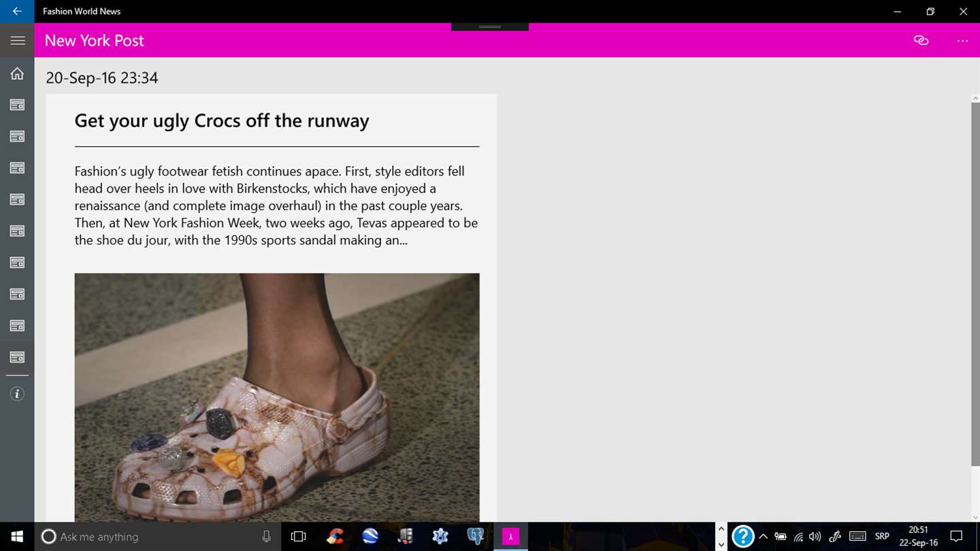The image size is (980, 551).
Task: Open the article link icon in header
Action: [921, 41]
